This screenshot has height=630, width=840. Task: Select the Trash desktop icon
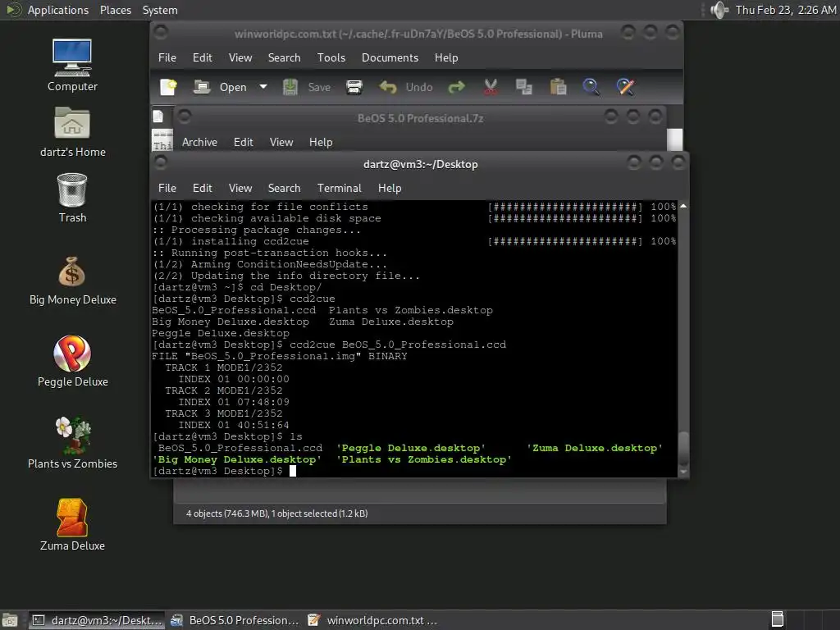point(72,198)
